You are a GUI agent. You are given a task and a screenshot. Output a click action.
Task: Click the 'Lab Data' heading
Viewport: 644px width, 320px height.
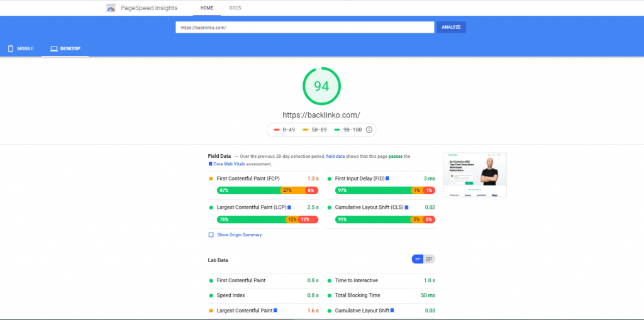click(218, 260)
